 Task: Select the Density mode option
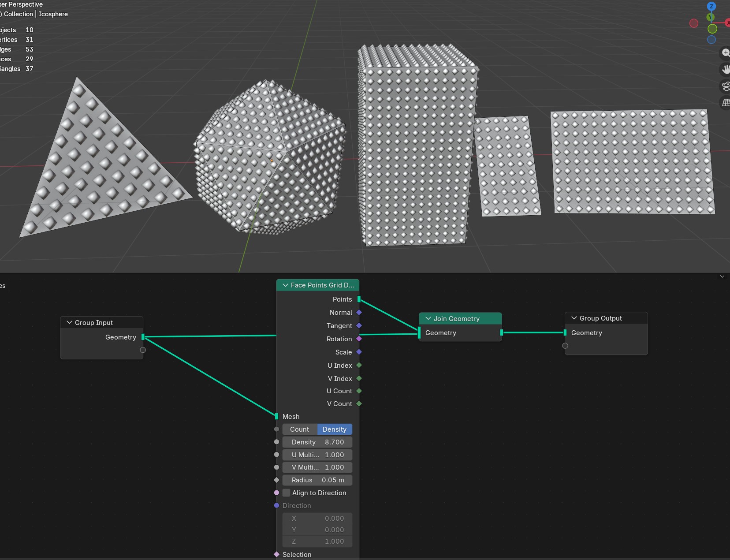point(335,429)
